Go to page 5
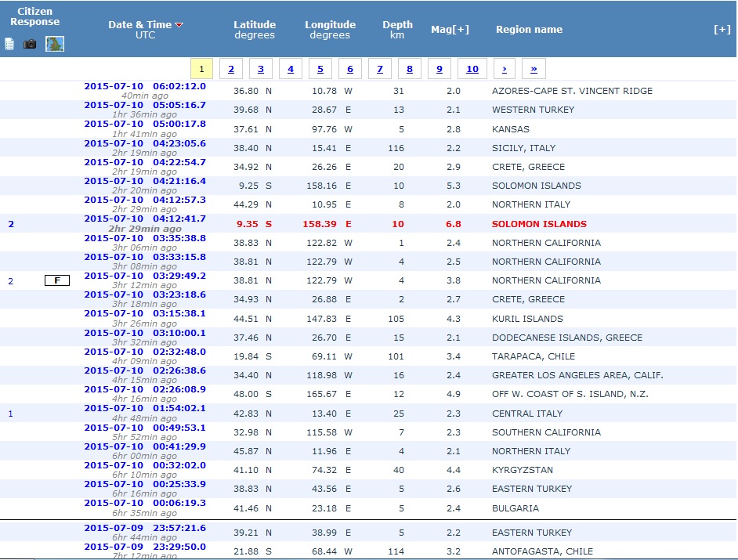738x560 pixels. click(x=320, y=69)
